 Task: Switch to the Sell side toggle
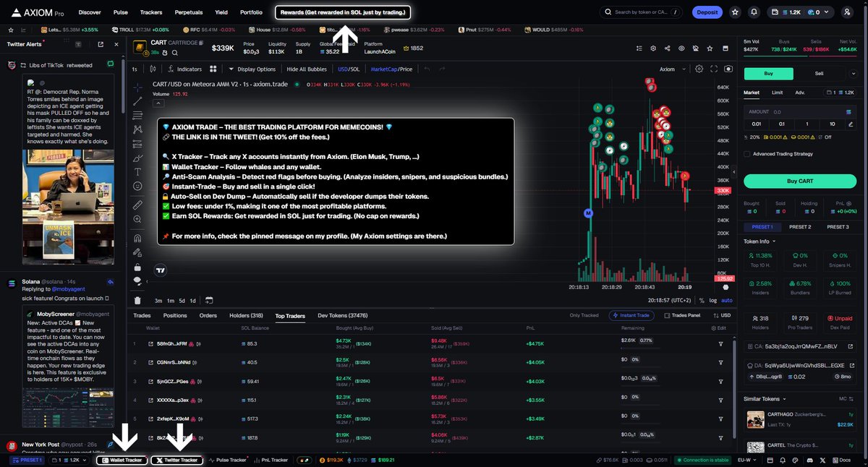(819, 73)
